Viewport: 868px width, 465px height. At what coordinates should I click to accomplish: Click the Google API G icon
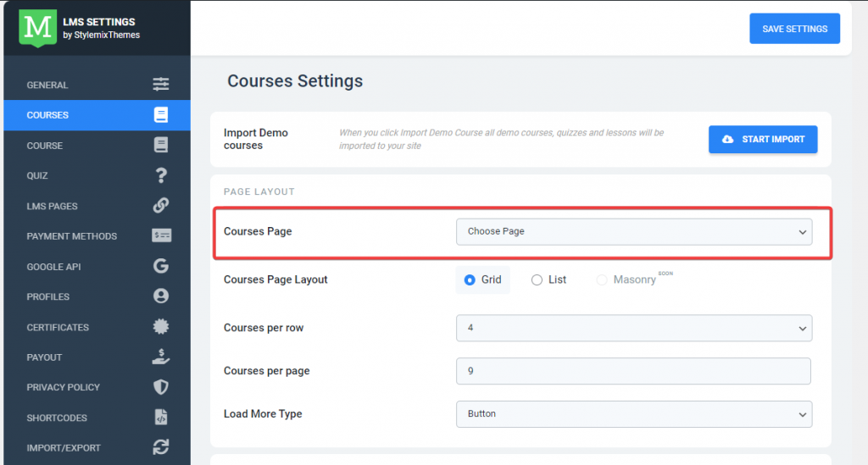(161, 266)
